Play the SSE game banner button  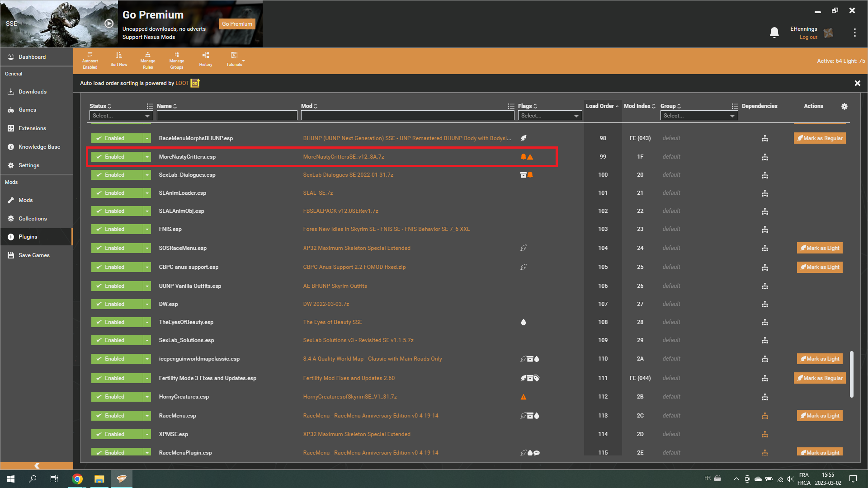pyautogui.click(x=109, y=23)
